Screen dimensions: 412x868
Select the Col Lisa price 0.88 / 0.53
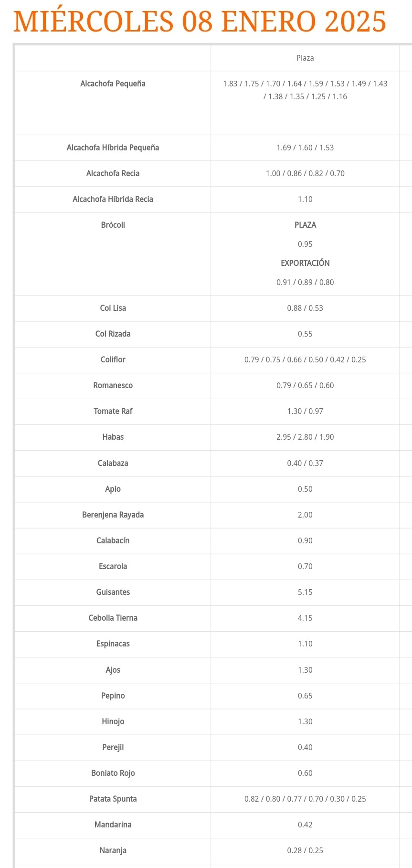[305, 308]
